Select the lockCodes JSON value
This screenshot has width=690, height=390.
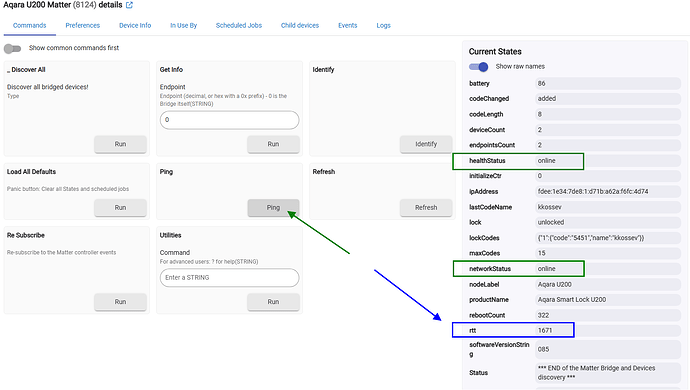coord(608,238)
